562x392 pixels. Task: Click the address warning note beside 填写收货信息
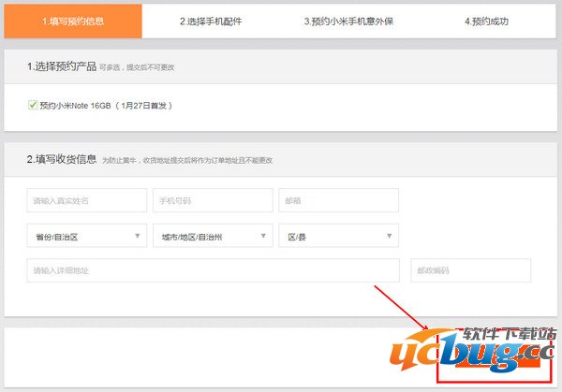[x=187, y=160]
